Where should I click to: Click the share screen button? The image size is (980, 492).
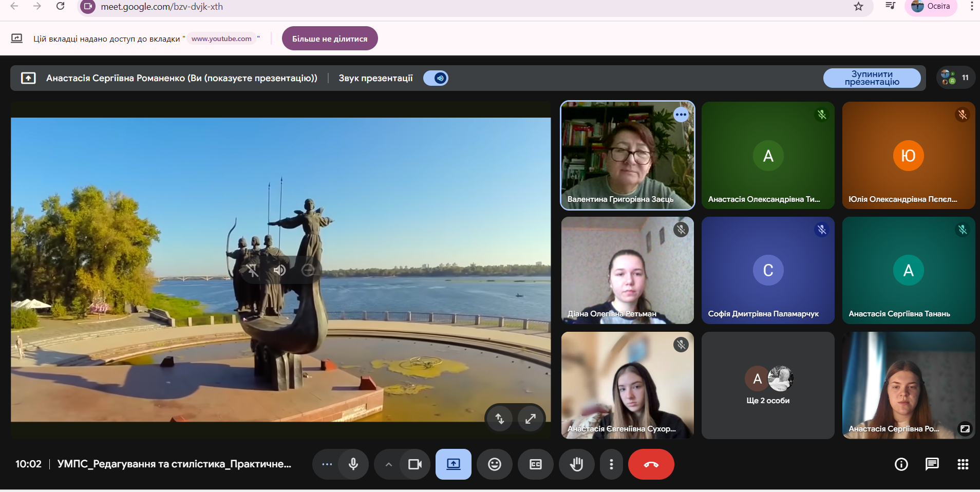453,464
